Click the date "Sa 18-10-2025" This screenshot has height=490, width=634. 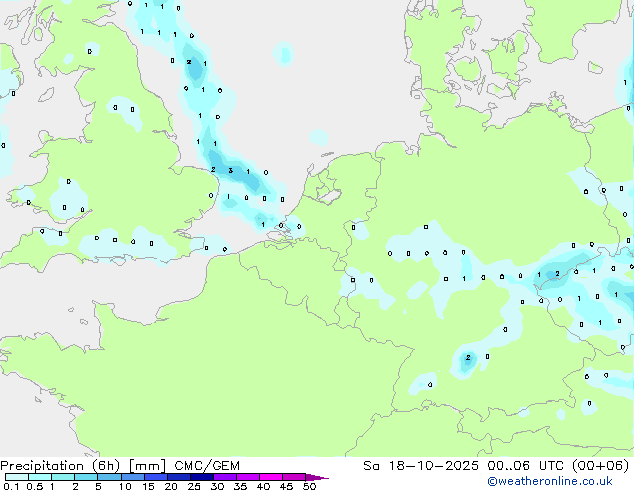point(421,466)
